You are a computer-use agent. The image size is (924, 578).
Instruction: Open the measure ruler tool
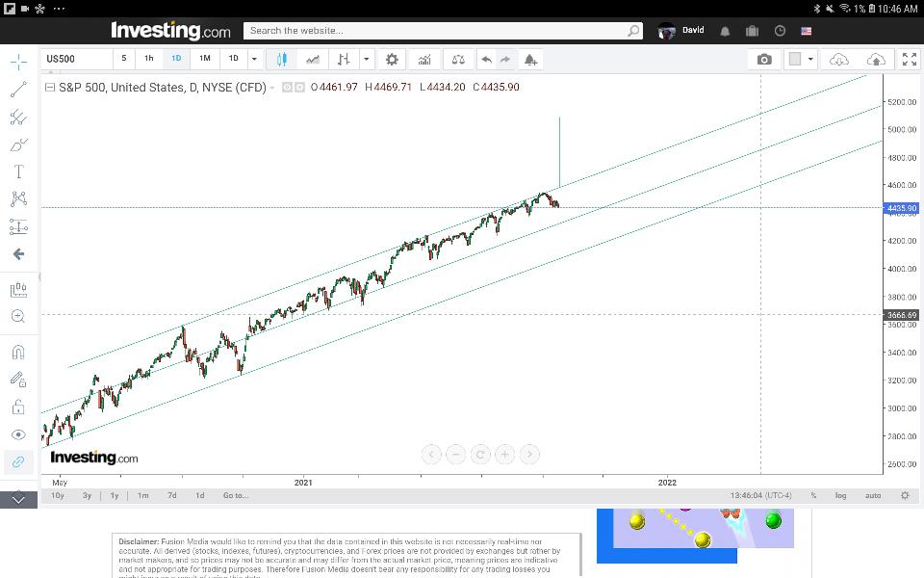(x=18, y=290)
